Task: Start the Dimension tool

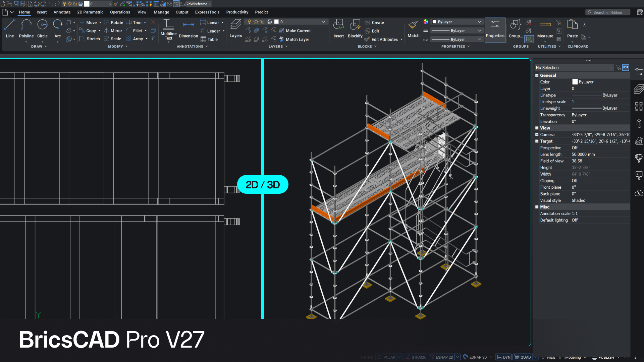Action: 188,29
